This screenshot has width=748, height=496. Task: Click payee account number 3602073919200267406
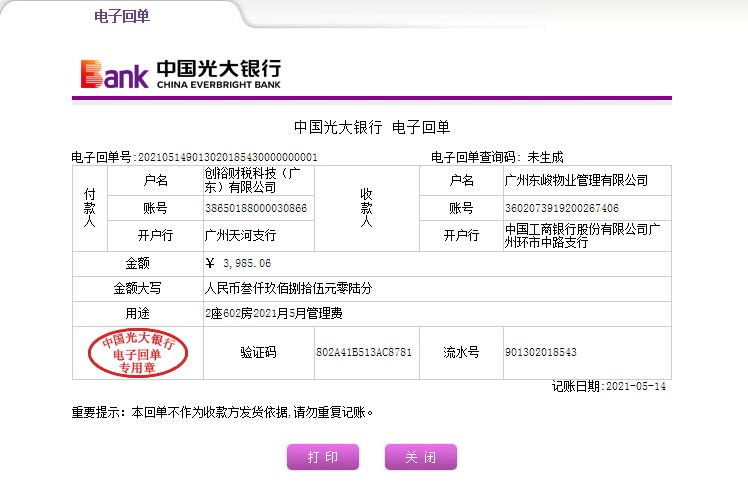562,208
